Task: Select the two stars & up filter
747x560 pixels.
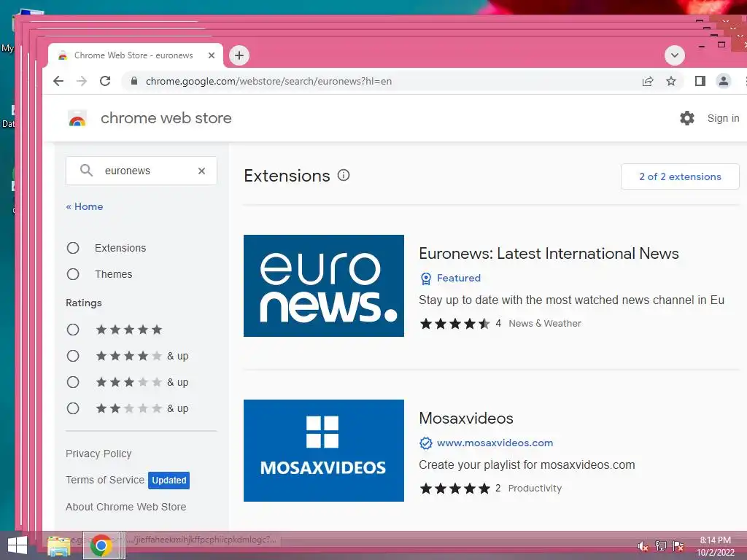Action: (73, 408)
